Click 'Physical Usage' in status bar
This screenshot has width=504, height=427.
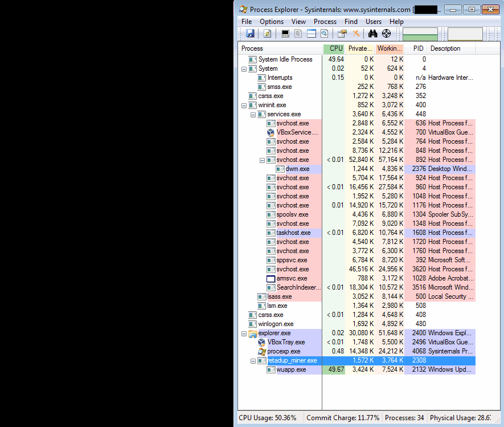(460, 418)
